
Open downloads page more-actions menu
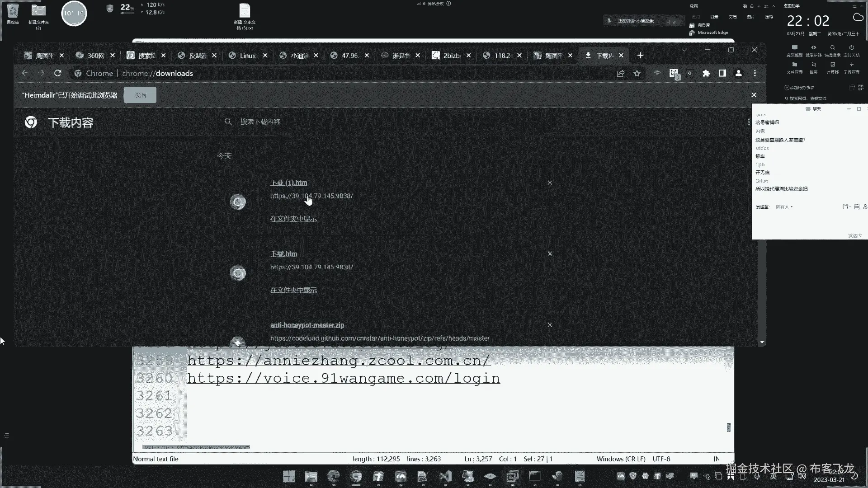[749, 122]
